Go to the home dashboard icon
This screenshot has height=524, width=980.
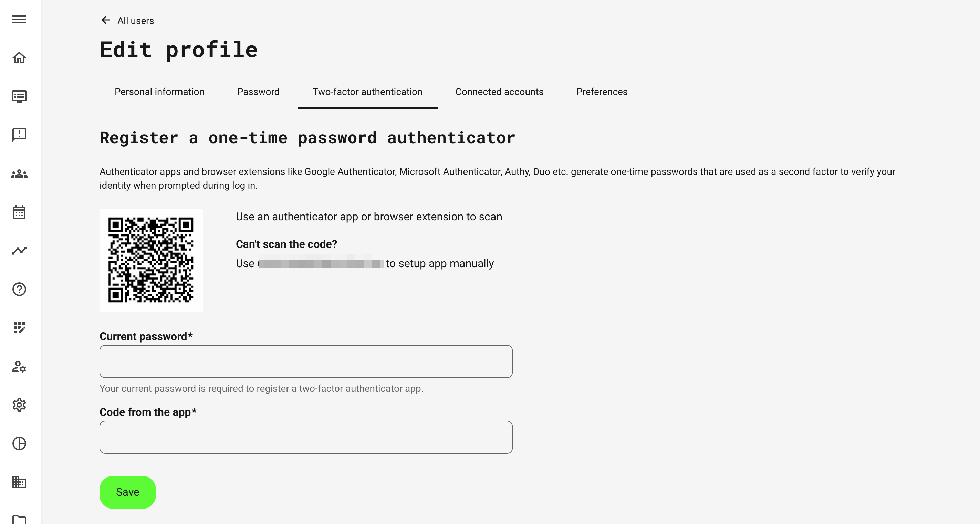pos(19,58)
